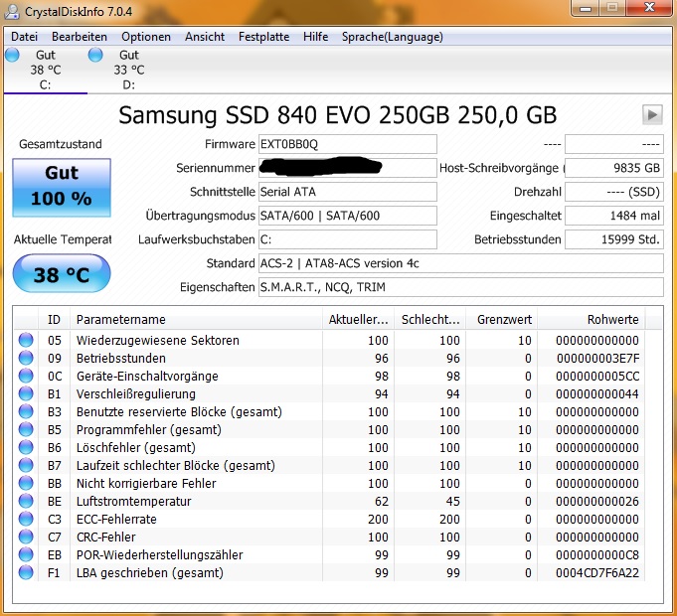The image size is (677, 616).
Task: Click the Laufwerksbuchstaben field C:
Action: [x=348, y=239]
